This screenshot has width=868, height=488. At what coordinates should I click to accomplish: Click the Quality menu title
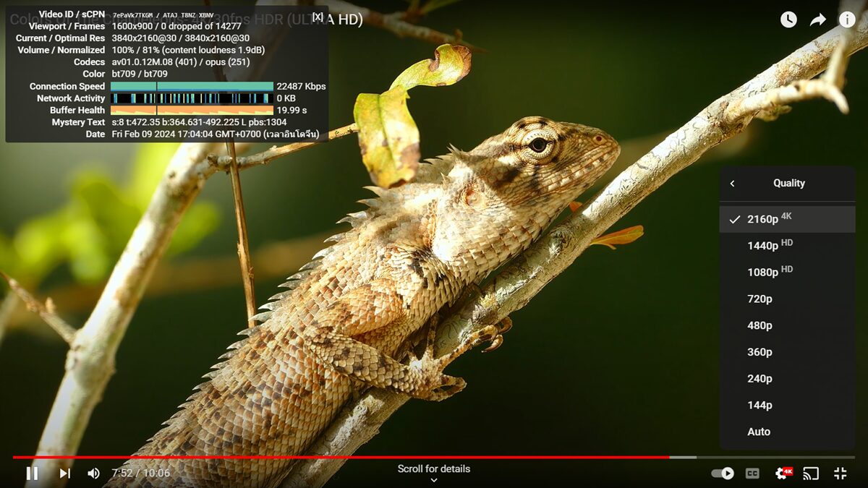pos(789,184)
